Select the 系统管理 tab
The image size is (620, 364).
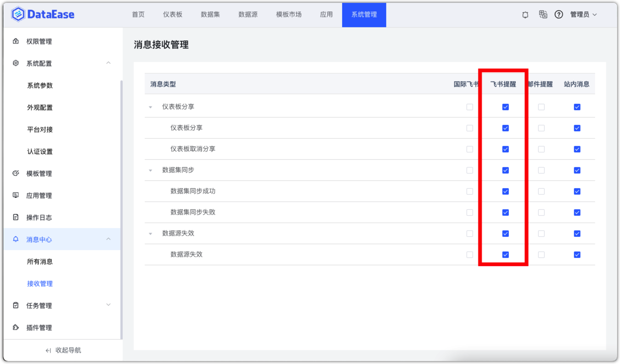click(364, 15)
